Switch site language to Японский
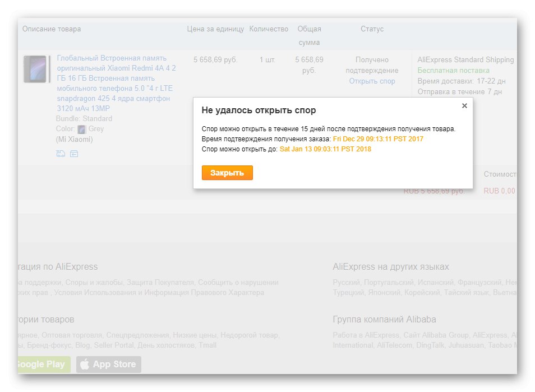 (x=384, y=293)
